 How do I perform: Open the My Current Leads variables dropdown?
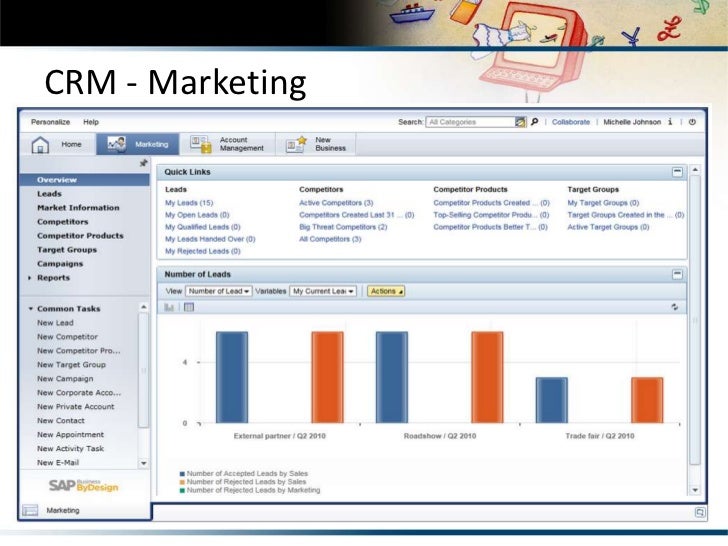point(323,291)
